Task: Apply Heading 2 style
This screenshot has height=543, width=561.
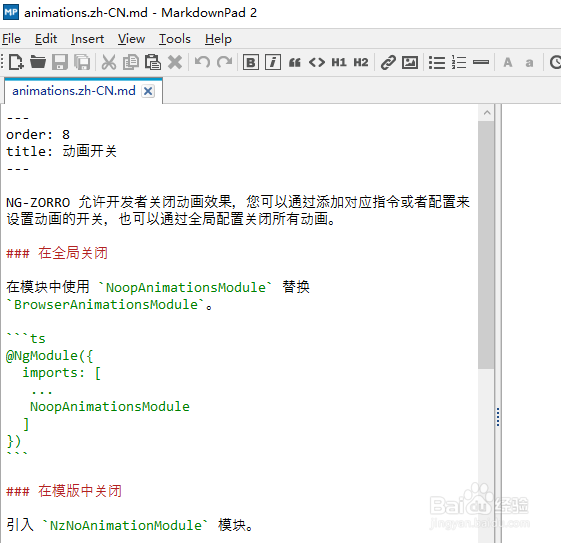Action: [361, 62]
